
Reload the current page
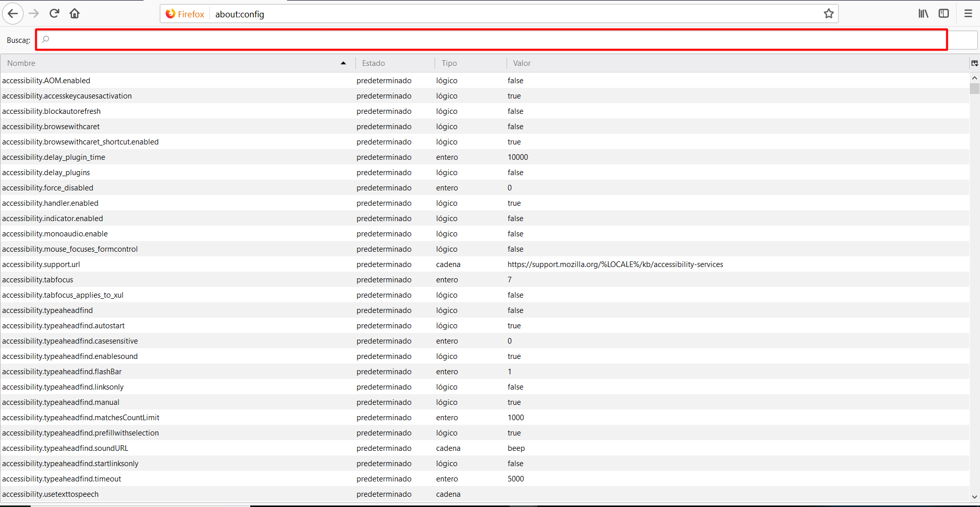54,14
